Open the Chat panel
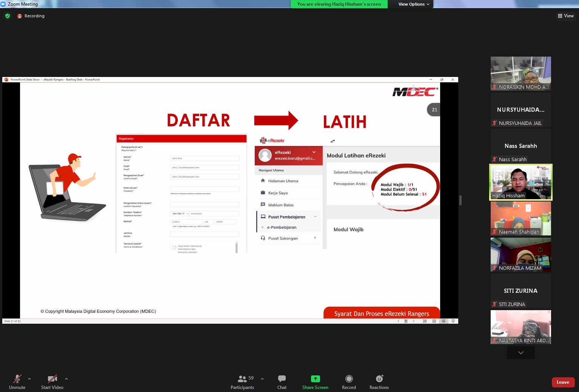This screenshot has width=579, height=392. coord(282,379)
